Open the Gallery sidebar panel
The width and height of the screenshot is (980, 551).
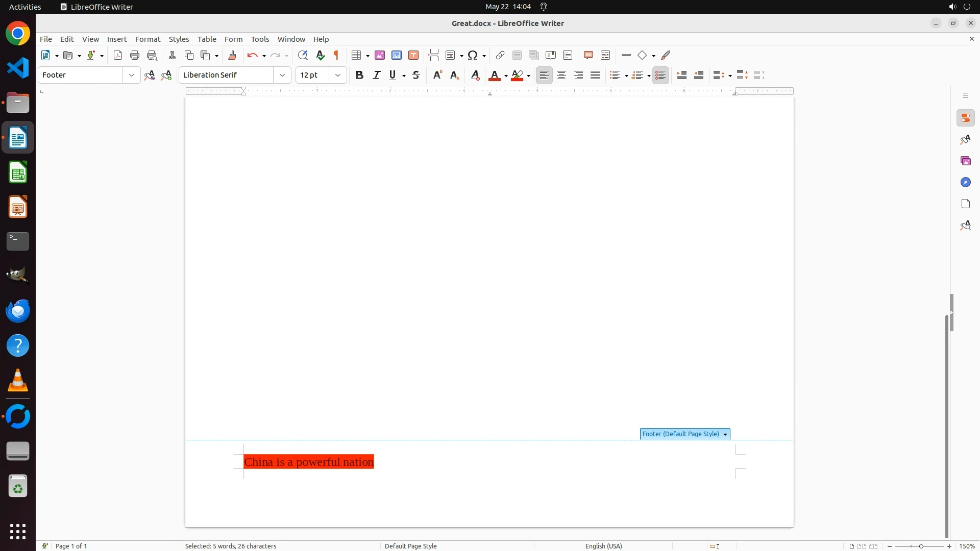[x=965, y=161]
